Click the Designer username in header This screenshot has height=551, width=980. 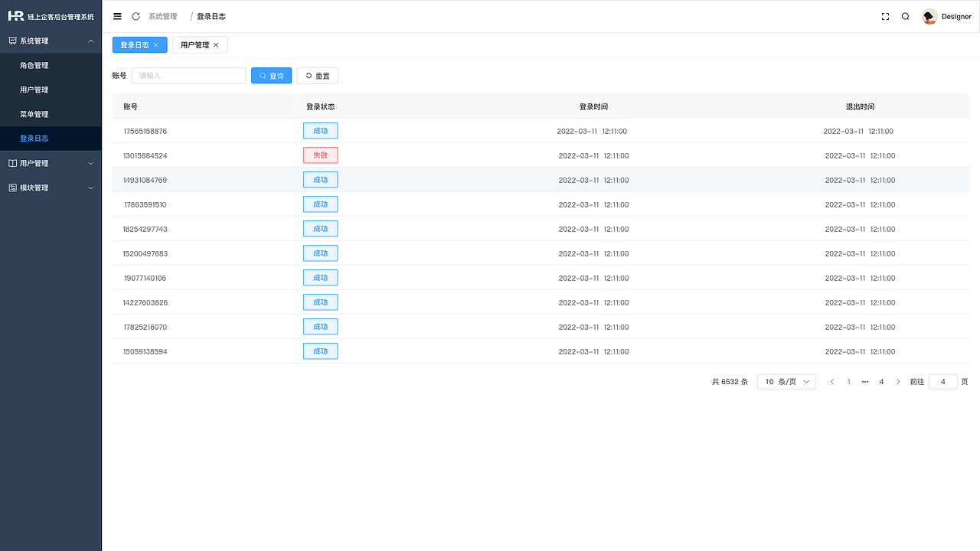956,16
